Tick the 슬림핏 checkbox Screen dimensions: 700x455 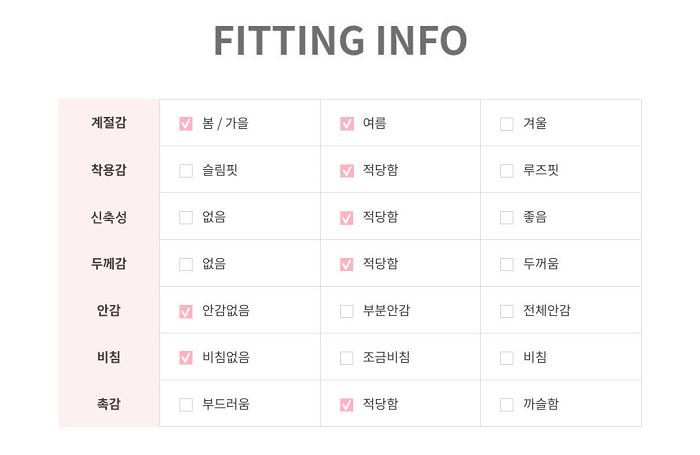(x=186, y=171)
